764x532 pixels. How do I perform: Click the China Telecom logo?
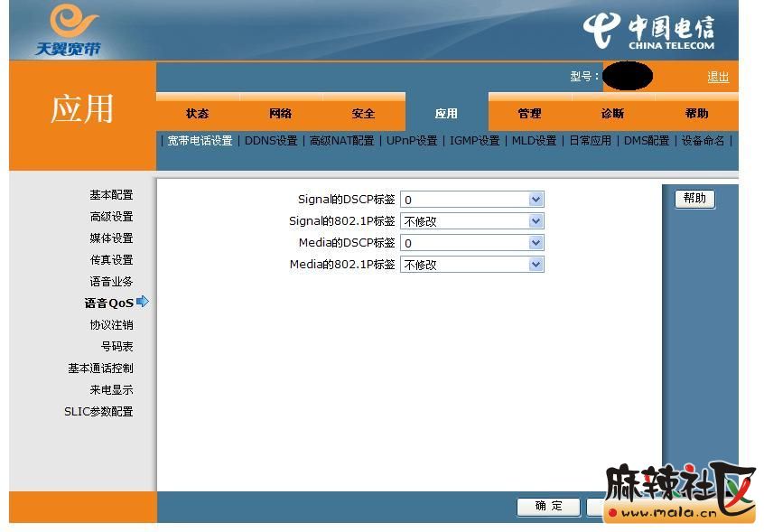pyautogui.click(x=648, y=31)
